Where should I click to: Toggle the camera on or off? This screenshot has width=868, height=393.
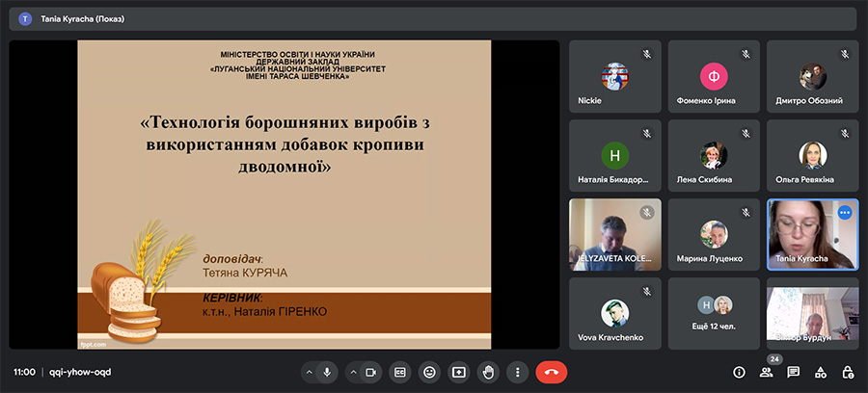(x=370, y=372)
